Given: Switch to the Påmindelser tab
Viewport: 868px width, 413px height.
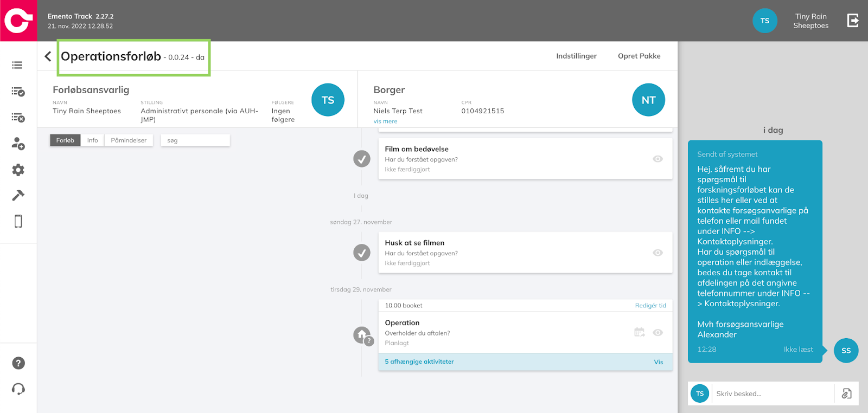Looking at the screenshot, I should (129, 140).
